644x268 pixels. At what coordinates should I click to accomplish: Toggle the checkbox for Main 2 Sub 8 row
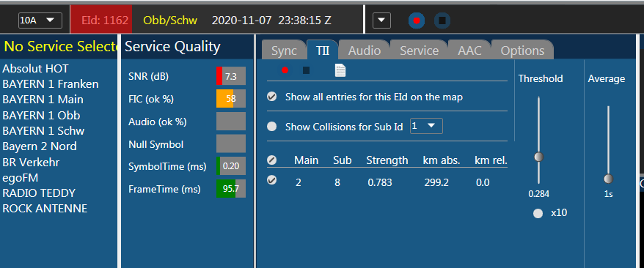pyautogui.click(x=271, y=180)
